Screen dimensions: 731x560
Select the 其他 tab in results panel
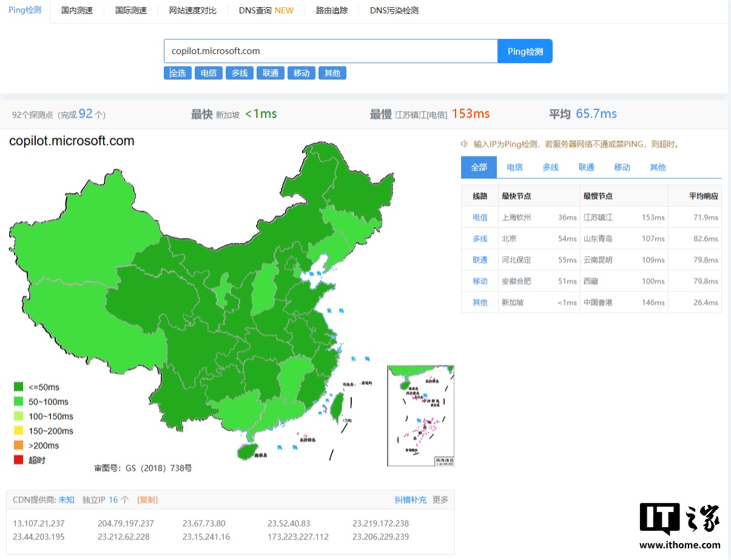point(658,167)
